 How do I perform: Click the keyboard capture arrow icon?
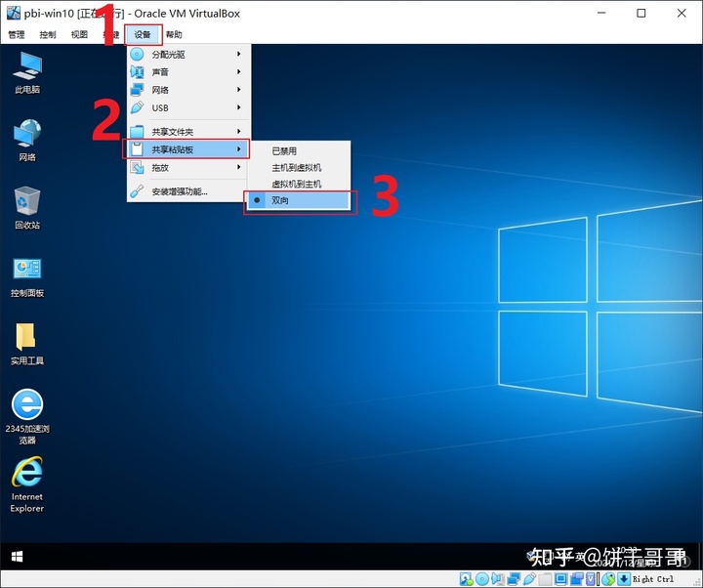click(624, 579)
